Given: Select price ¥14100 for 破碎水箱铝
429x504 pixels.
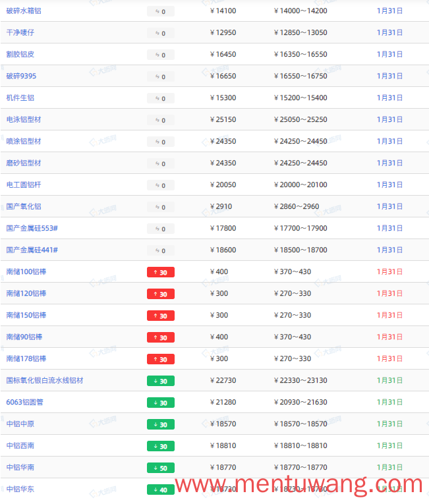Looking at the screenshot, I should 223,11.
